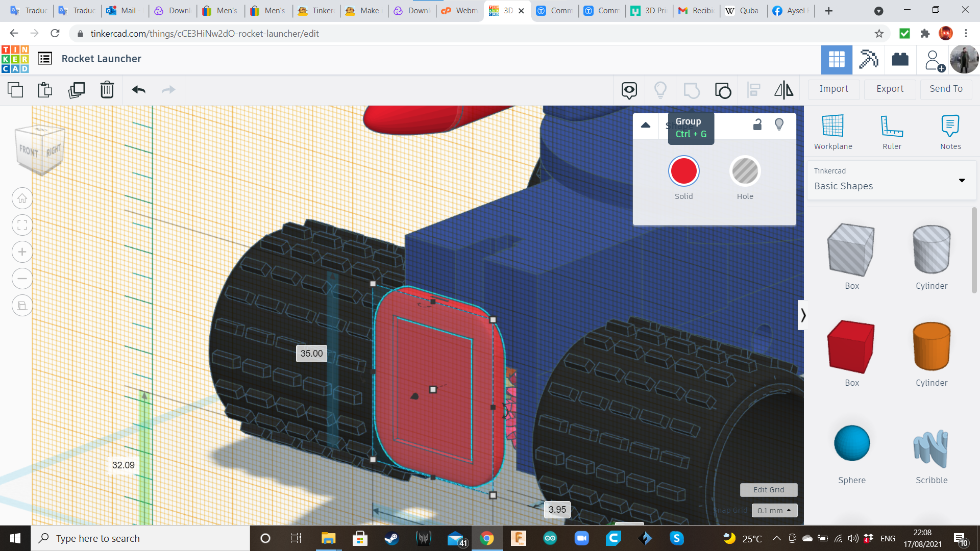The width and height of the screenshot is (980, 551).
Task: Click the Duplicate and repeat icon
Action: [x=77, y=90]
